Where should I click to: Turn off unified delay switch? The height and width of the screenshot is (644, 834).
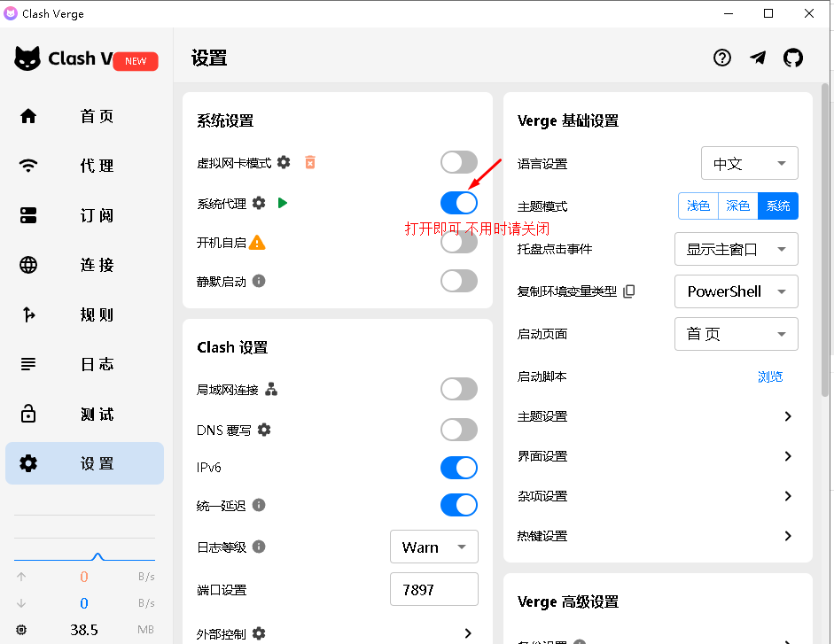point(458,505)
